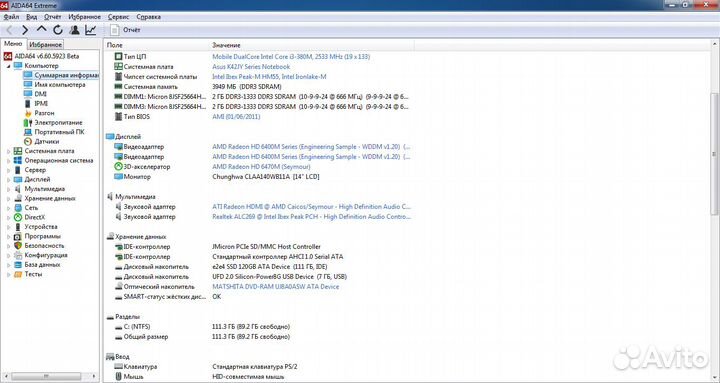Click the Устройства device icon in tree
The image size is (720, 383).
[x=17, y=227]
